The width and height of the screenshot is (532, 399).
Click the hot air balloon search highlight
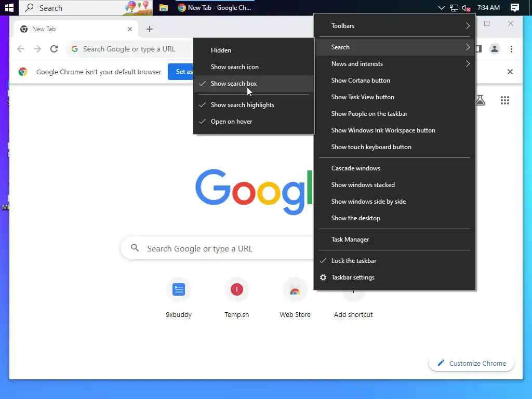coord(137,7)
